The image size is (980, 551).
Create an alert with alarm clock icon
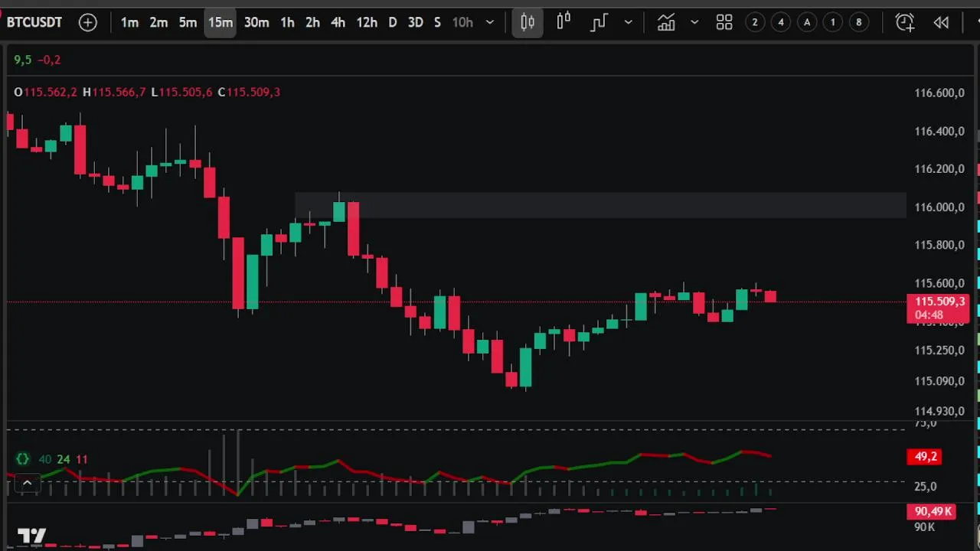[905, 22]
